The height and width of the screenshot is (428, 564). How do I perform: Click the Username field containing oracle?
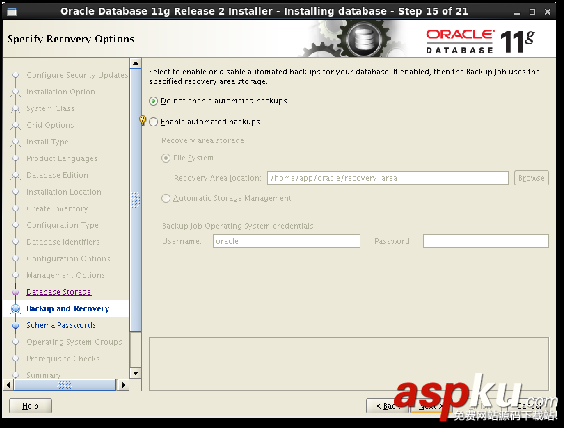tap(287, 241)
